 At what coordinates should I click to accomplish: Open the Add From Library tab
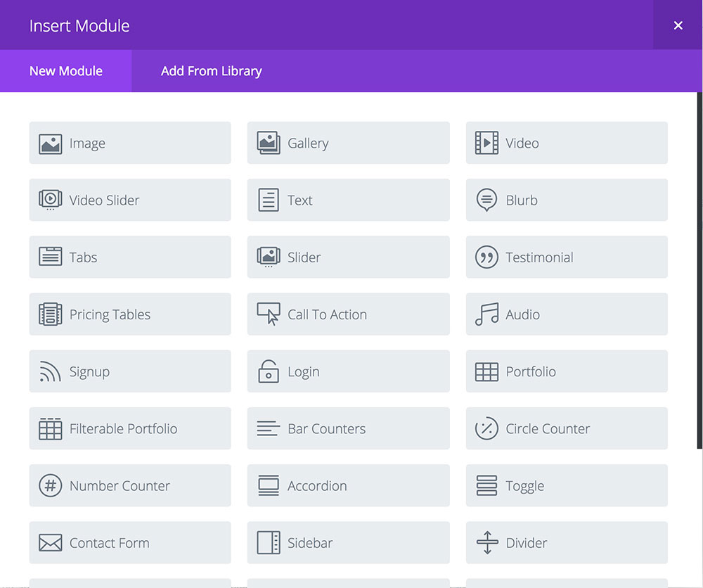coord(211,71)
